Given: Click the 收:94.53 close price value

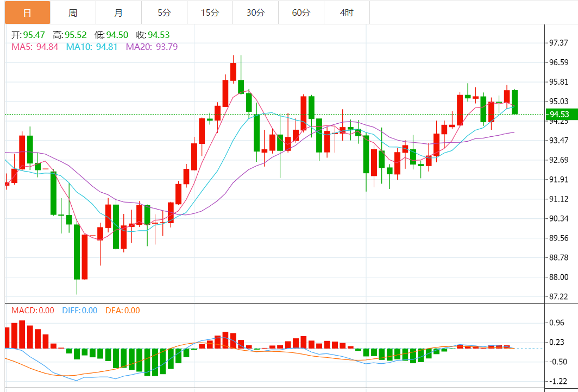Looking at the screenshot, I should (153, 35).
